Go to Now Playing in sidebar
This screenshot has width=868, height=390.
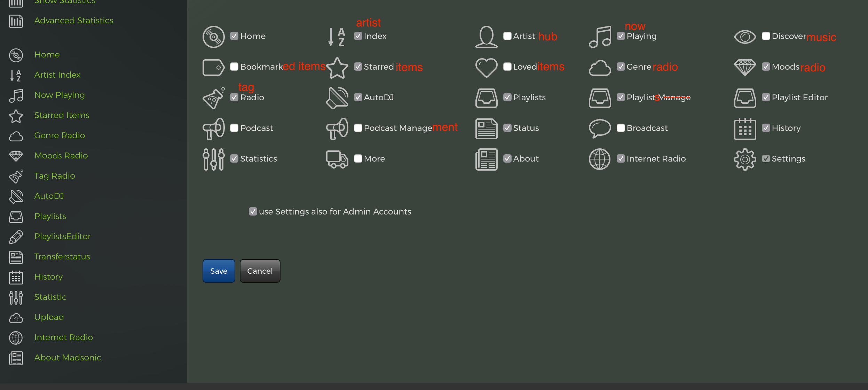(60, 95)
